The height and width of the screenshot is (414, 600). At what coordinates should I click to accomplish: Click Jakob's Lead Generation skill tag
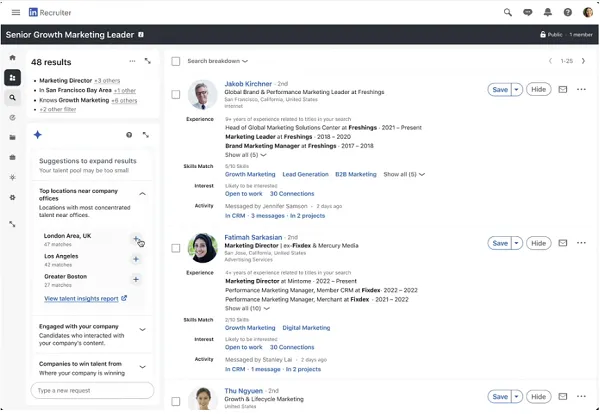(x=305, y=174)
